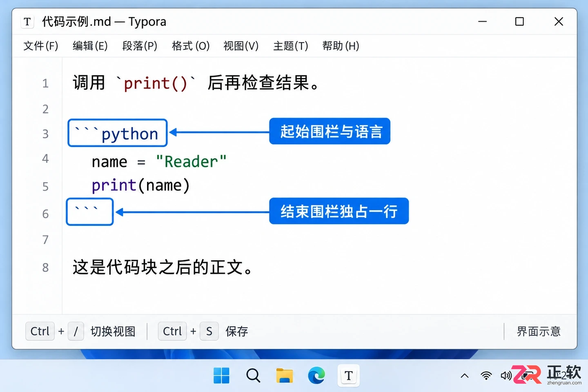This screenshot has height=392, width=588.
Task: Open the 视图(V) menu
Action: 241,46
